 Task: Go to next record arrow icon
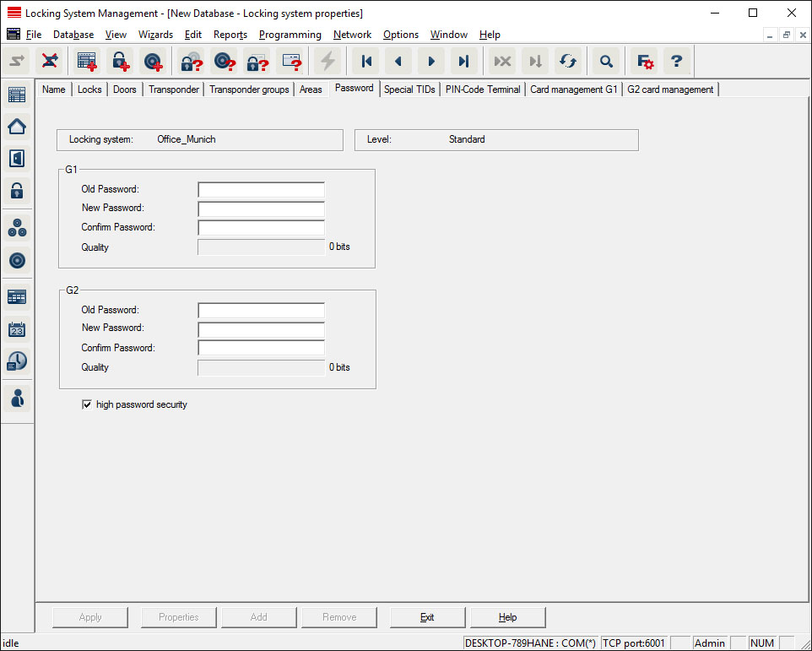[431, 62]
